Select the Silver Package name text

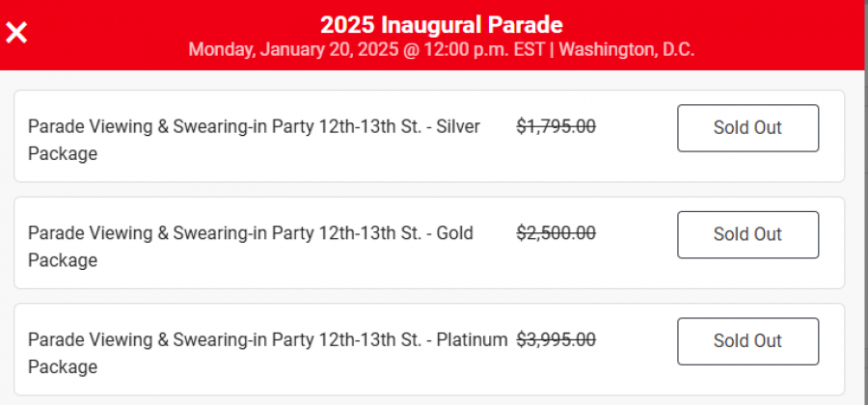254,127
